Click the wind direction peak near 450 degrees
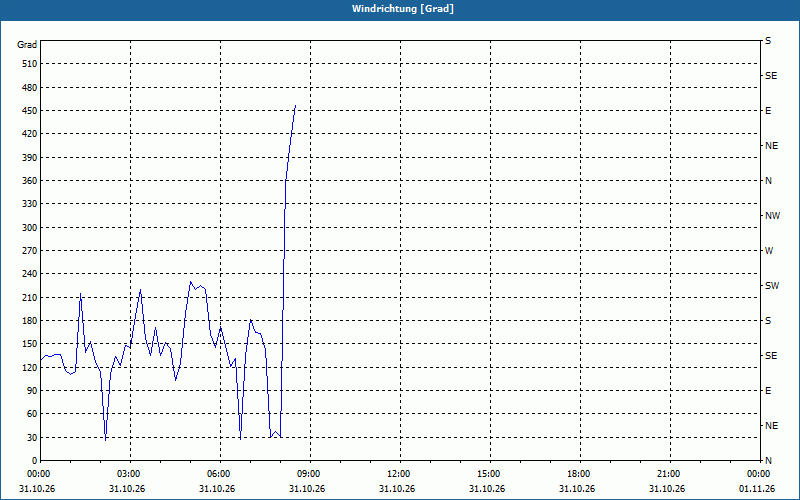The height and width of the screenshot is (500, 800). 295,106
